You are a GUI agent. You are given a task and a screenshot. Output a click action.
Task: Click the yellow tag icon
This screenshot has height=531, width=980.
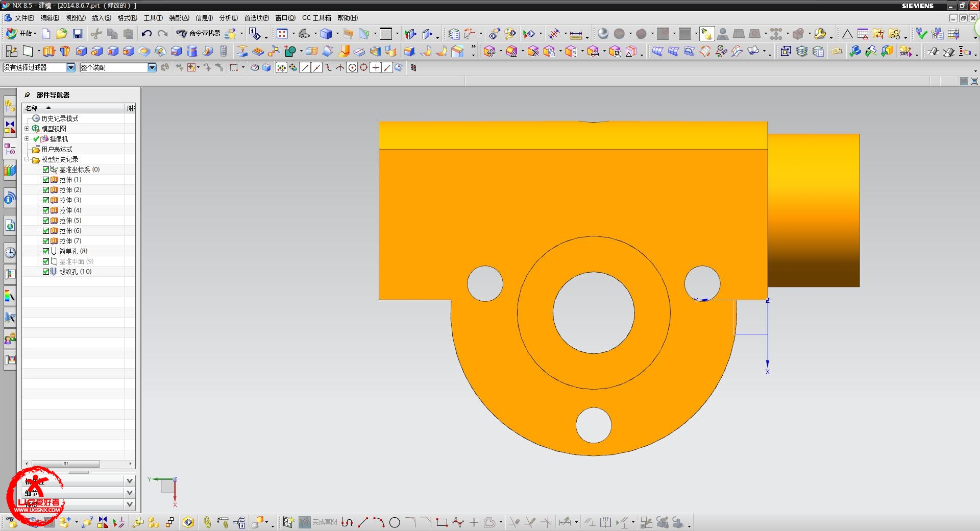[x=837, y=51]
